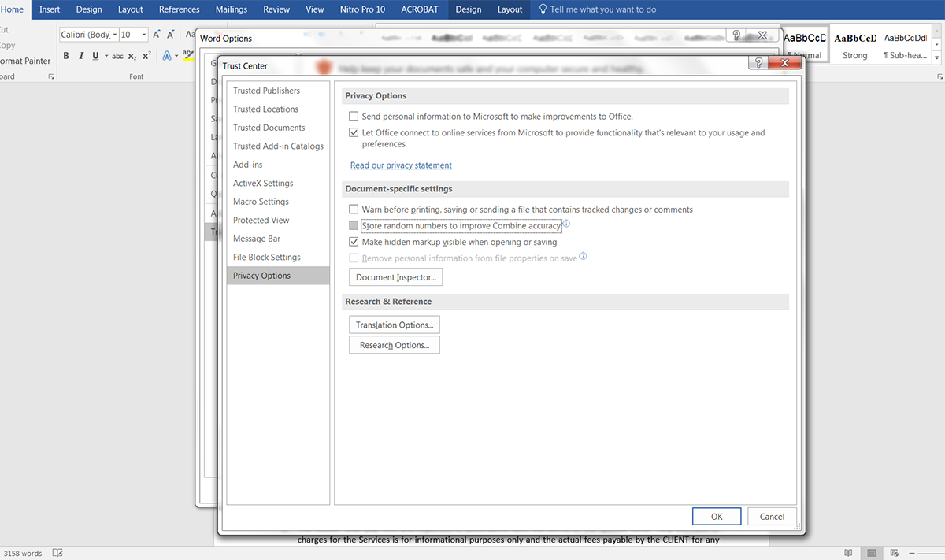
Task: Open Text Effects and Typography
Action: click(x=166, y=56)
